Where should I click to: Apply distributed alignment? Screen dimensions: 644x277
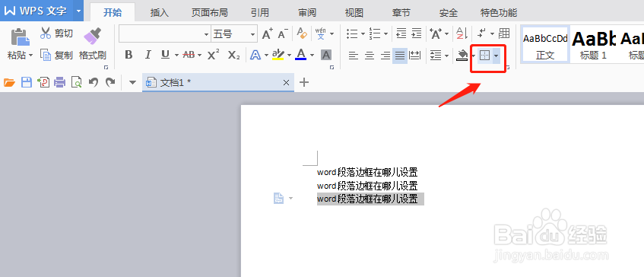coord(415,55)
